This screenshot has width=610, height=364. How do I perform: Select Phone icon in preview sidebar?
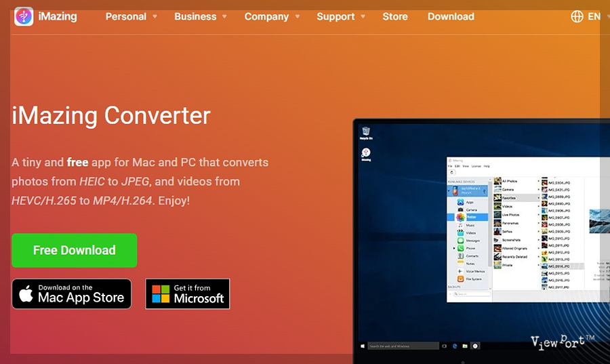460,248
